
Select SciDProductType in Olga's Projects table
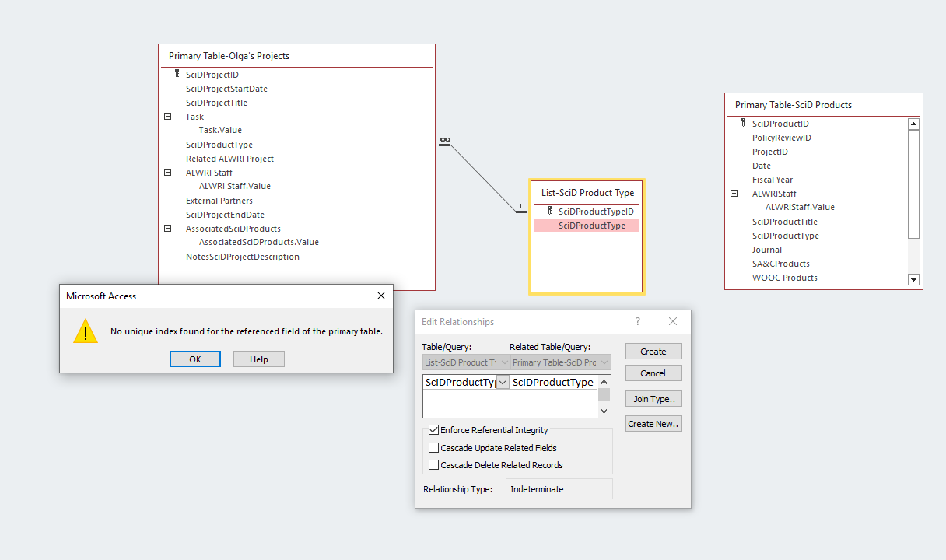[x=219, y=145]
